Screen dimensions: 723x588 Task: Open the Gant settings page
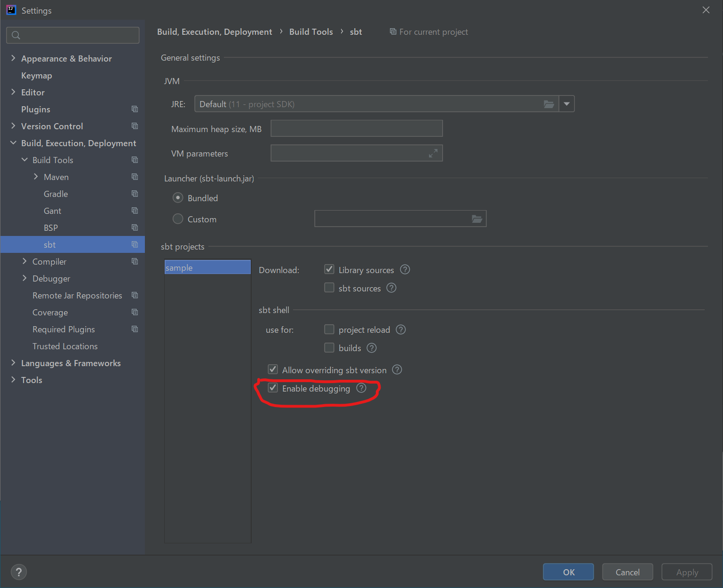click(x=53, y=211)
